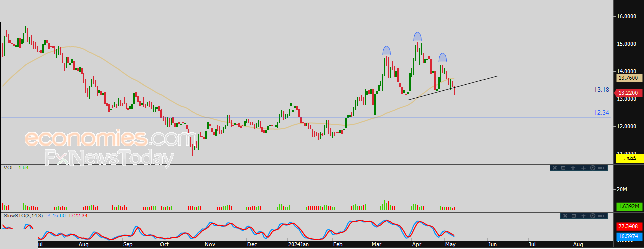Click the red 13.2200 current price tag
The height and width of the screenshot is (249, 644).
[628, 93]
